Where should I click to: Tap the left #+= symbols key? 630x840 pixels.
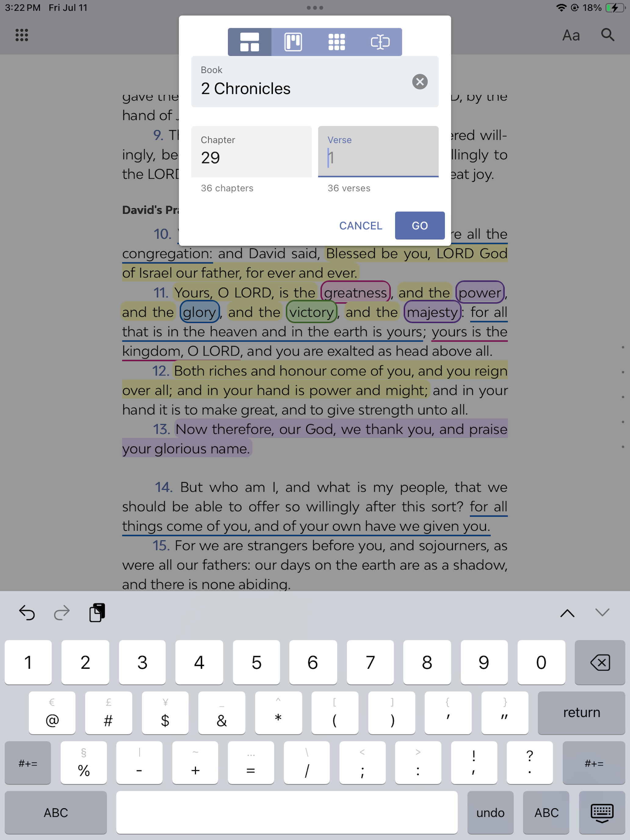pyautogui.click(x=28, y=763)
